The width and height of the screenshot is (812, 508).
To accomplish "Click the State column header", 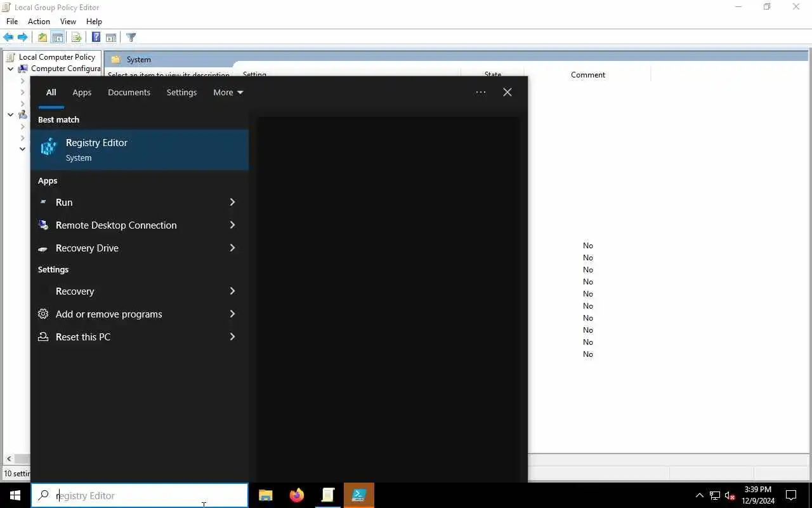I will 493,75.
